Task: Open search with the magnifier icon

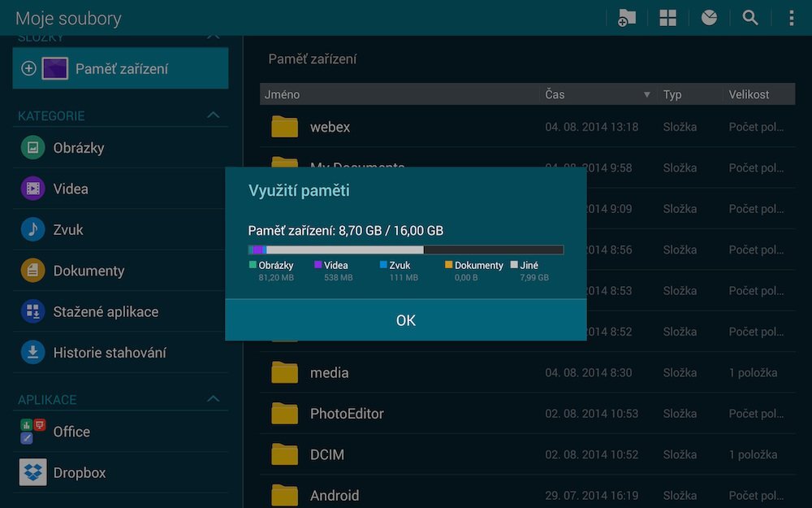Action: 750,18
